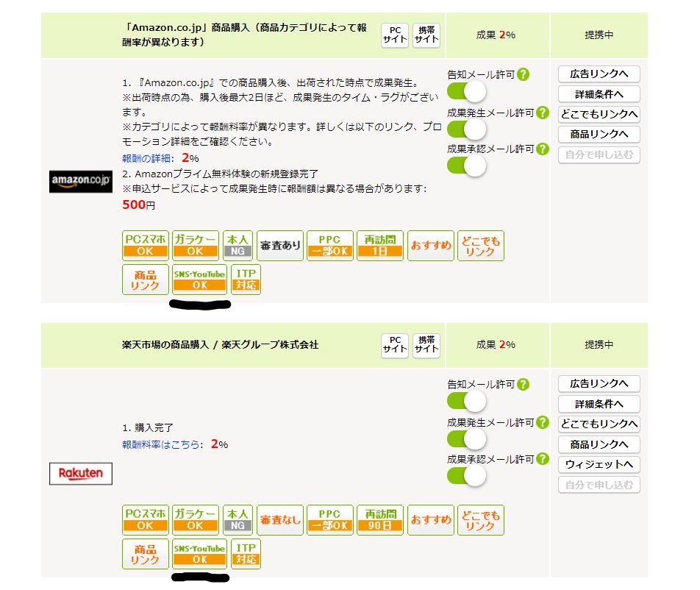Click Rakuten ガラケー OK badge
The width and height of the screenshot is (700, 590).
click(x=196, y=520)
